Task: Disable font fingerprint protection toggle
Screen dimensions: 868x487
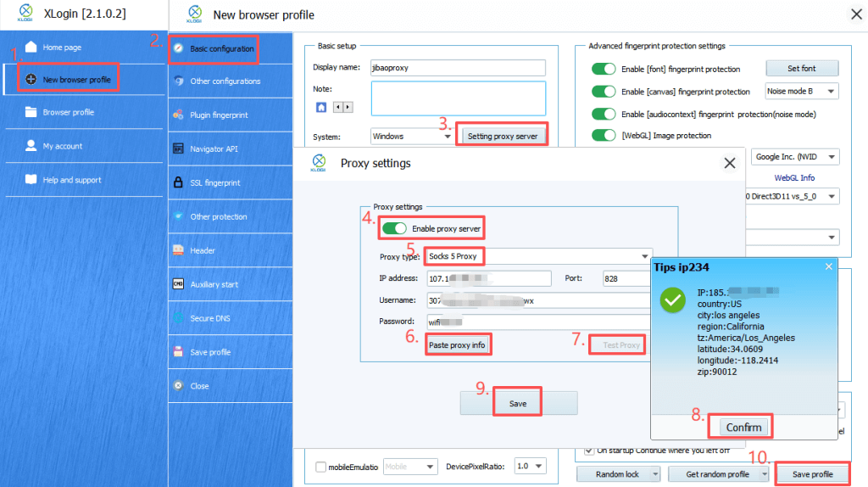Action: click(x=604, y=69)
